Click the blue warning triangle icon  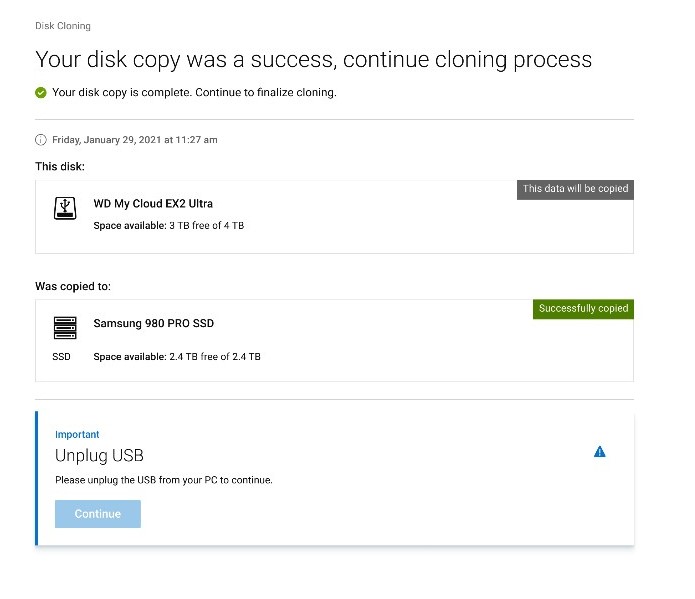[x=600, y=452]
